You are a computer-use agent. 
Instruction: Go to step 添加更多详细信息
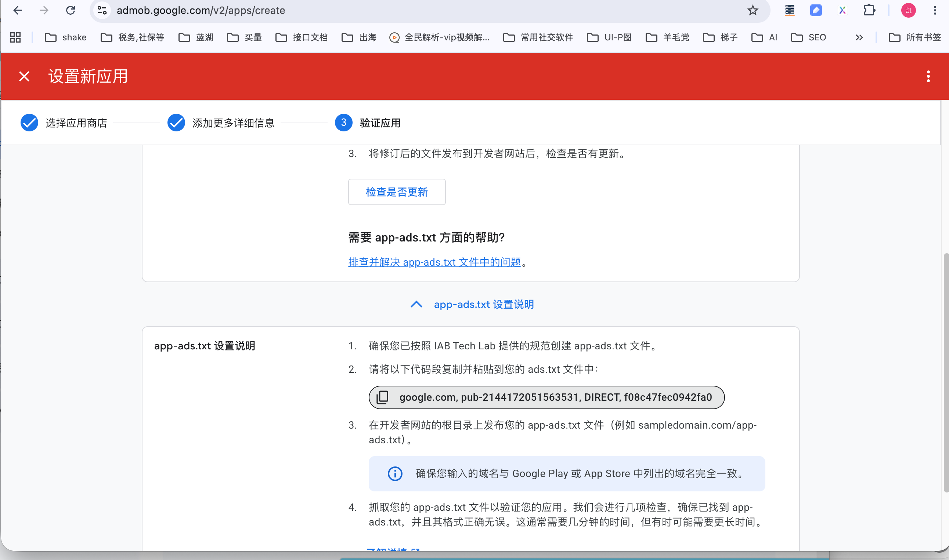[220, 123]
